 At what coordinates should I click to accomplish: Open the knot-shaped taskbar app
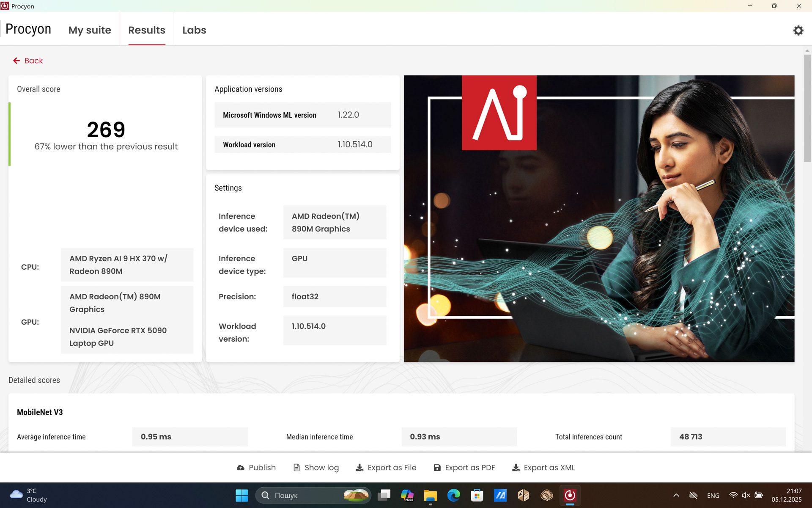pos(547,495)
